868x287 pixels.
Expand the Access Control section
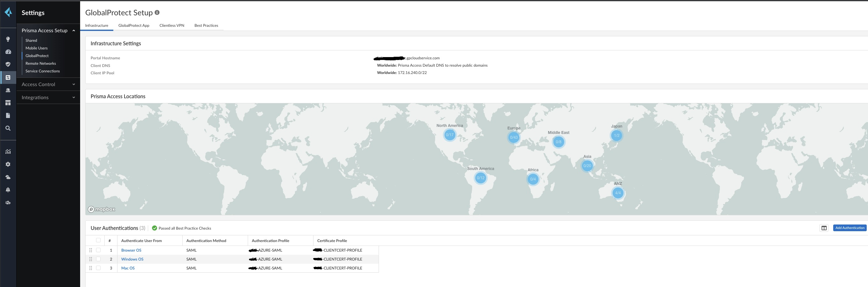(73, 84)
